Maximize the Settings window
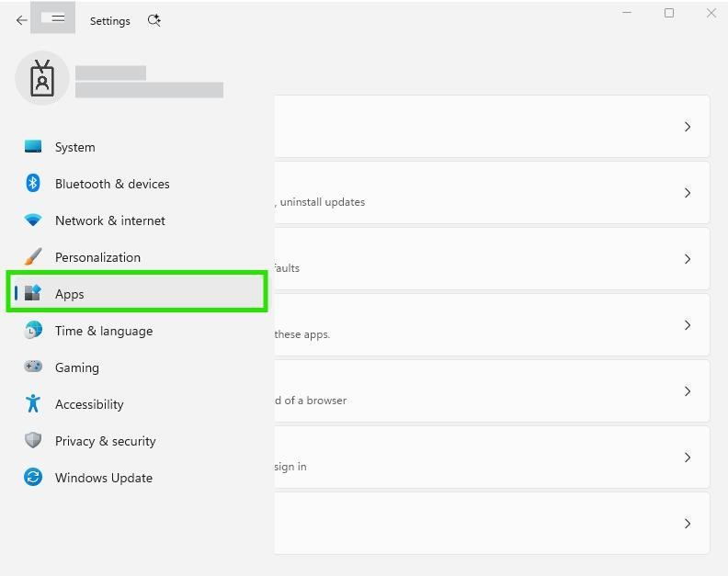Image resolution: width=728 pixels, height=576 pixels. 669,13
